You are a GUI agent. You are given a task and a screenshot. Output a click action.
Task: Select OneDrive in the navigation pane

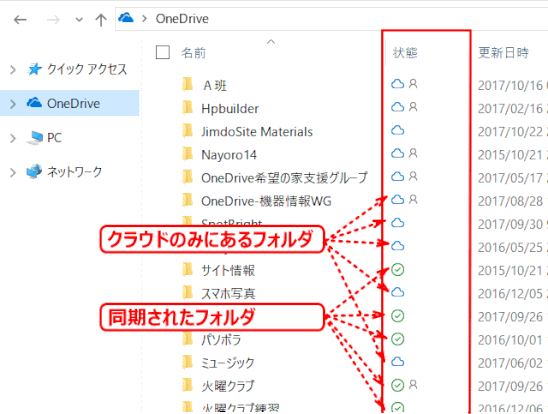point(73,103)
